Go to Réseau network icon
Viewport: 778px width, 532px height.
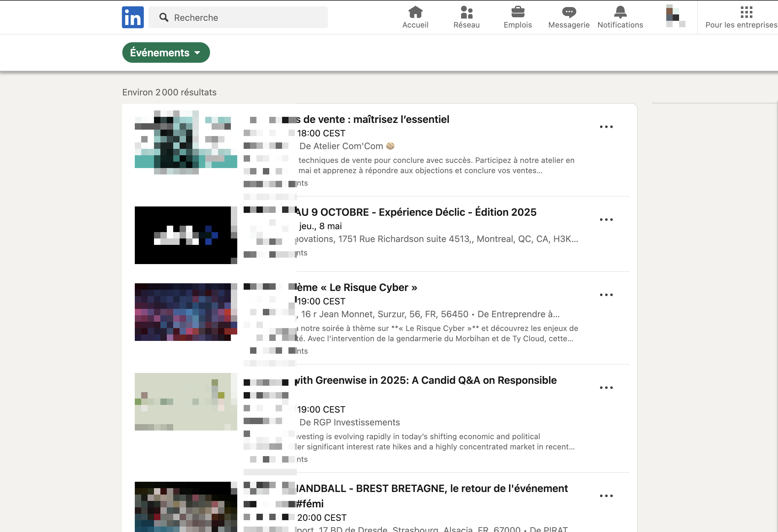coord(466,12)
